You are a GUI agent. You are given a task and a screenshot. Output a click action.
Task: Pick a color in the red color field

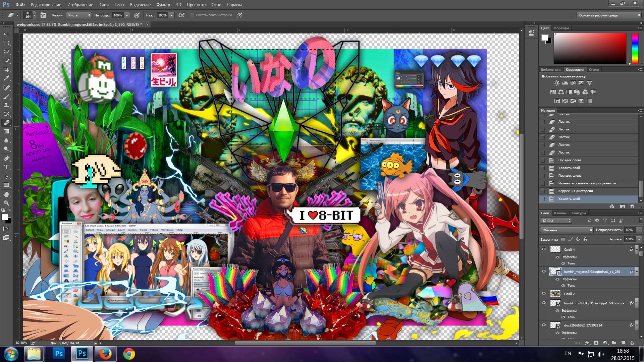[x=590, y=48]
